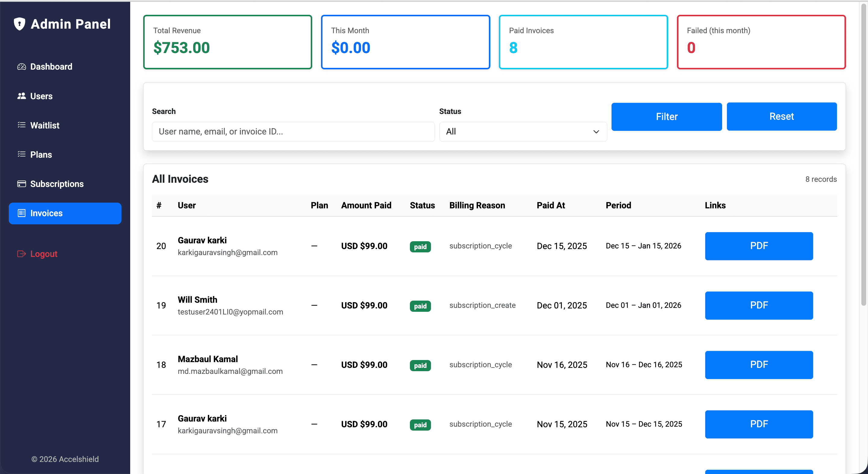Click the Amount Paid column header
868x474 pixels.
[x=366, y=205]
